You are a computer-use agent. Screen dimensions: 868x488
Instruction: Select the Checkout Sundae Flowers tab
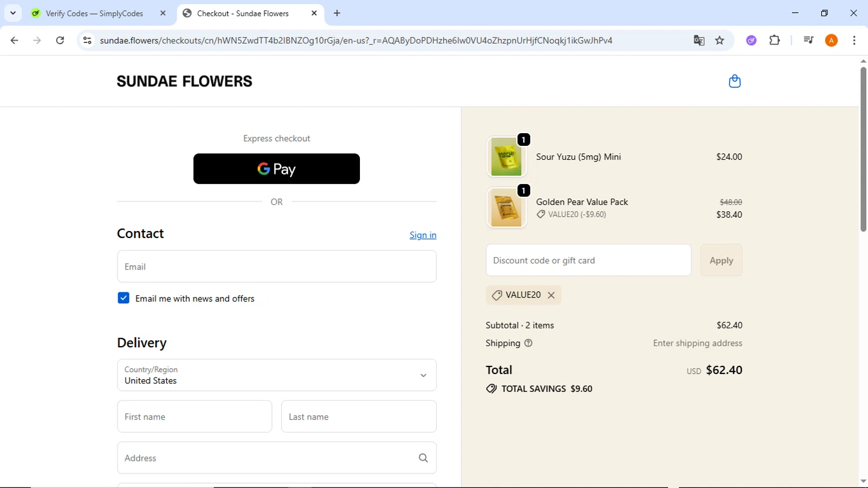[243, 13]
